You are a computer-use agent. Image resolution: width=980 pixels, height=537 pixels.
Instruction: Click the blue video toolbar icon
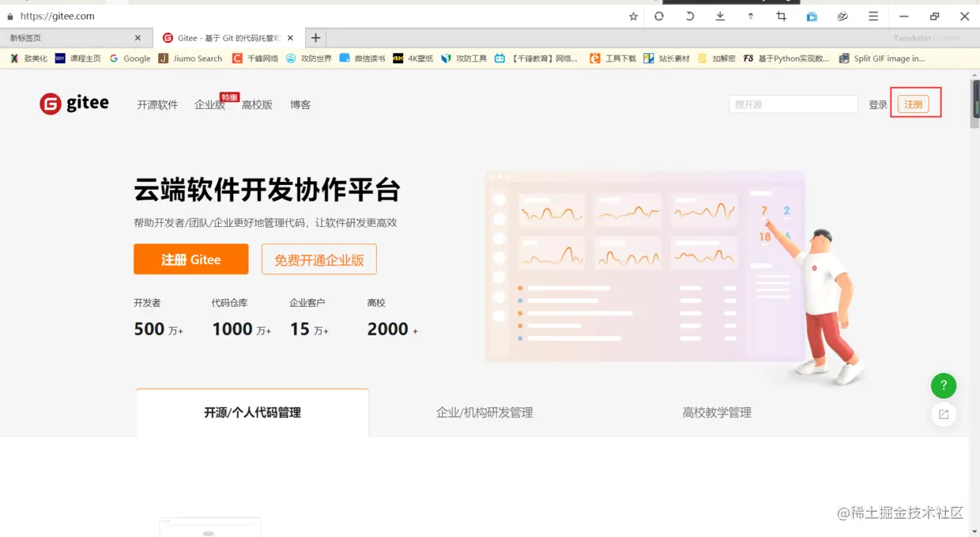point(812,17)
